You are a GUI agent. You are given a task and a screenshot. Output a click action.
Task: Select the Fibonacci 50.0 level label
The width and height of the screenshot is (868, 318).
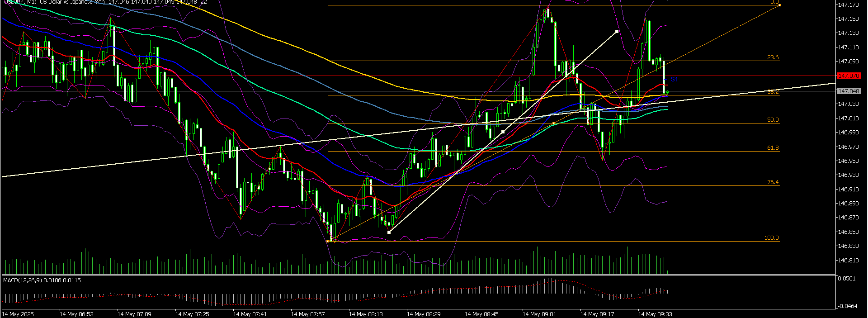tap(773, 120)
